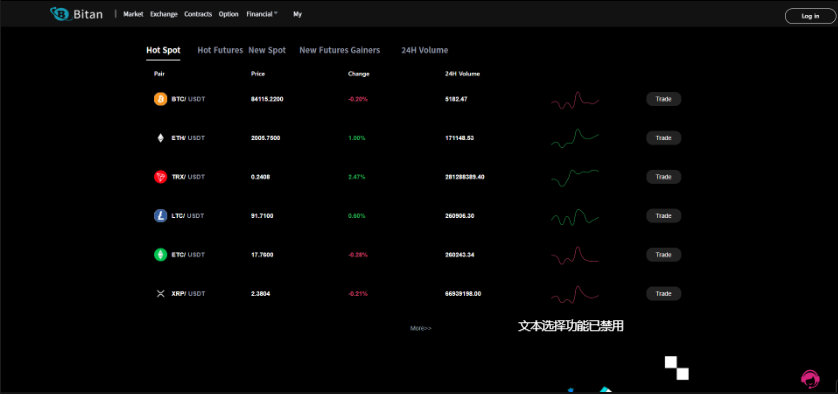
Task: Click the LTC price 91.7100
Action: (262, 216)
